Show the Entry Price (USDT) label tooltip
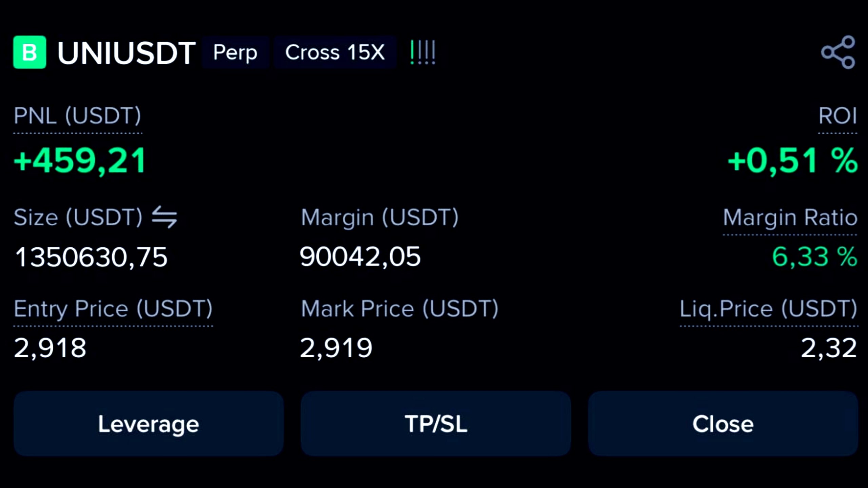This screenshot has width=868, height=488. click(x=113, y=309)
